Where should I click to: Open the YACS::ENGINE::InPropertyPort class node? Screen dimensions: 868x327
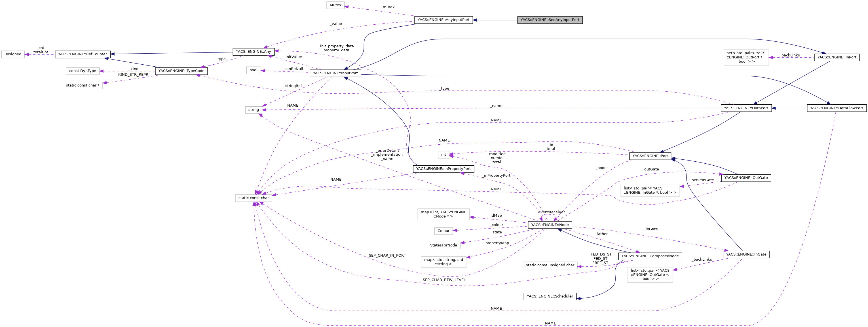click(x=443, y=168)
